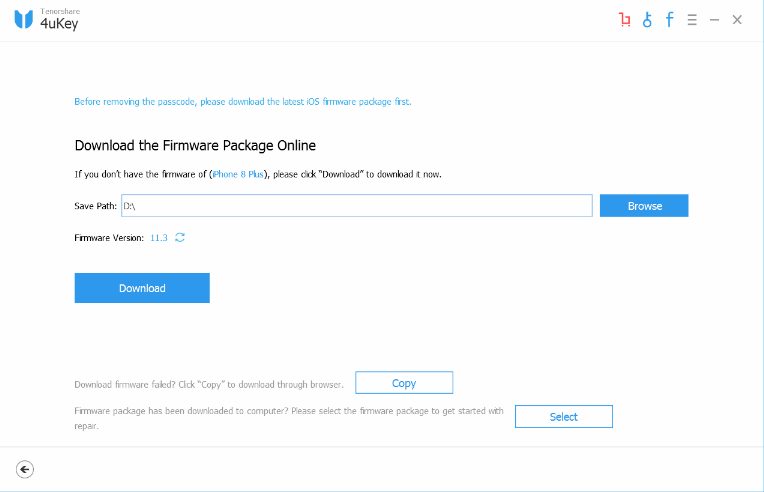This screenshot has width=764, height=492.
Task: Click the firmware version number 11.3
Action: pos(159,238)
